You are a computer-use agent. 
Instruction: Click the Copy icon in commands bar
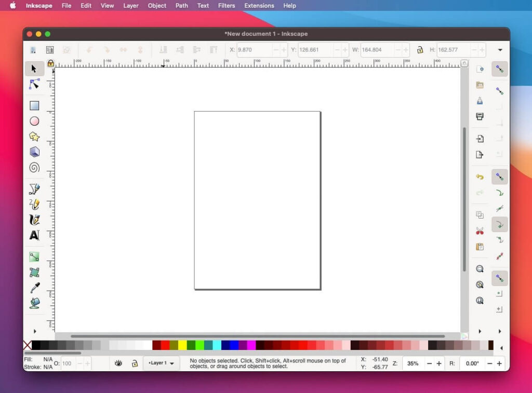coord(480,215)
